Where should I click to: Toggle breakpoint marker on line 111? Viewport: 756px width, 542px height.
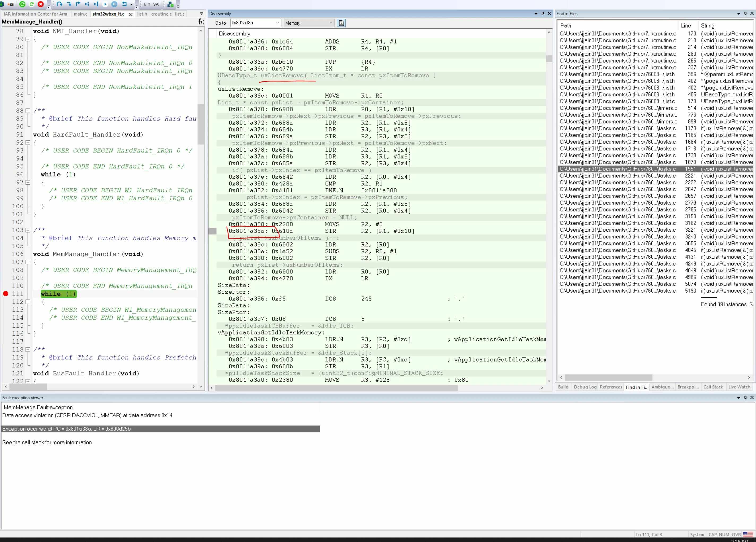[6, 293]
